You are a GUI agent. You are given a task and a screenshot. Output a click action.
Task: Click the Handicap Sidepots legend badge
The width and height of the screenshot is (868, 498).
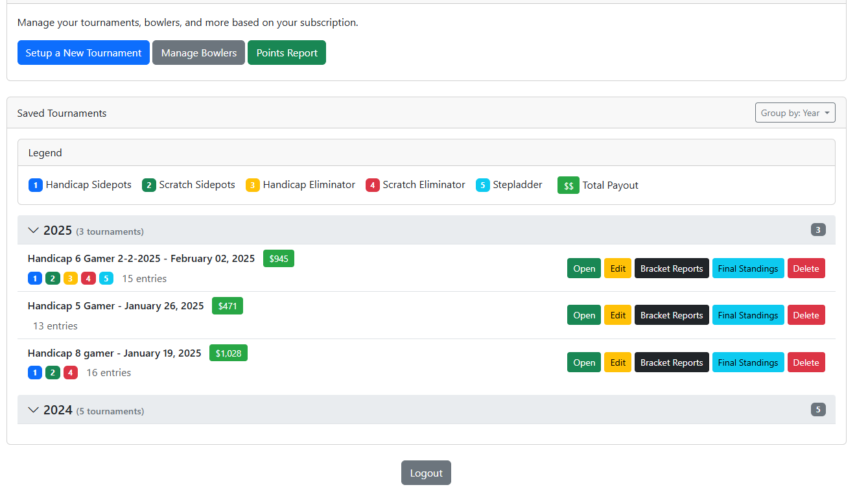tap(35, 185)
